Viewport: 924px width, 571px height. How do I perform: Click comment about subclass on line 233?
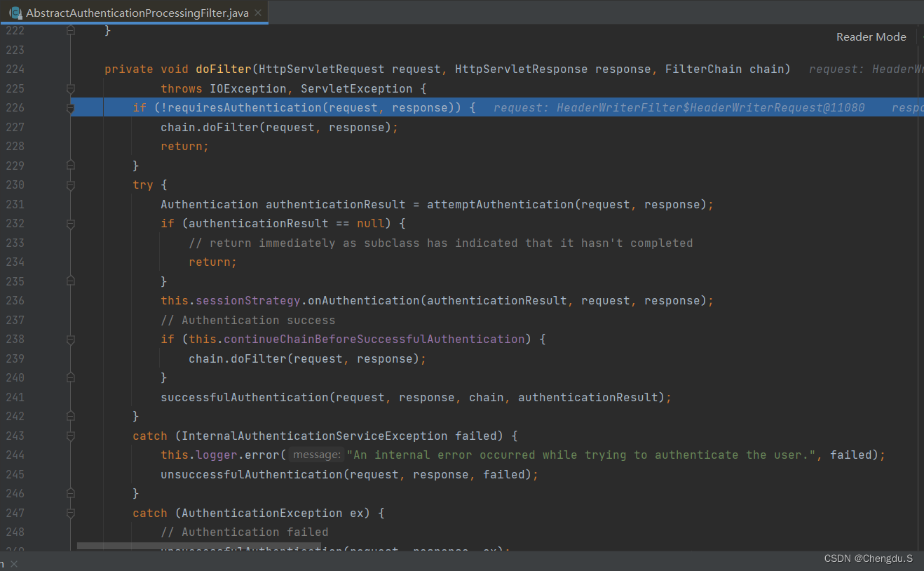pos(441,243)
